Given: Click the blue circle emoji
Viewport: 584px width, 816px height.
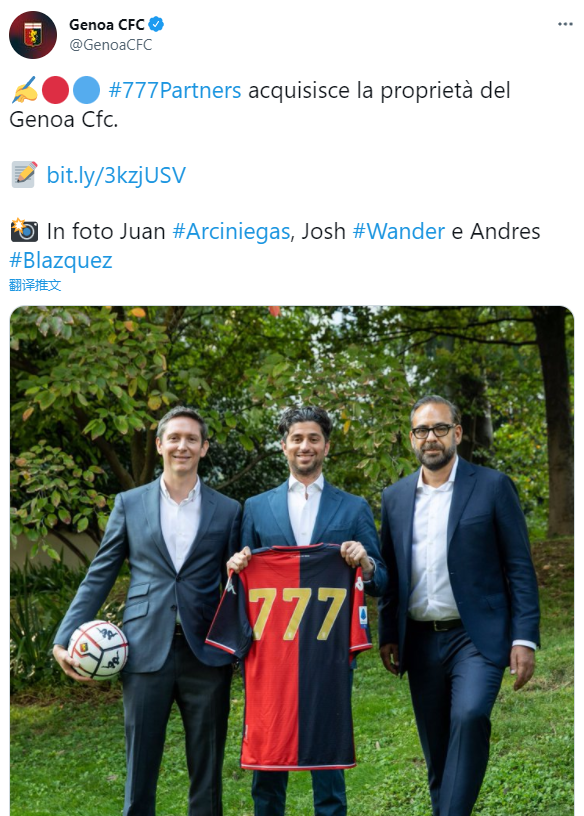Looking at the screenshot, I should 86,90.
